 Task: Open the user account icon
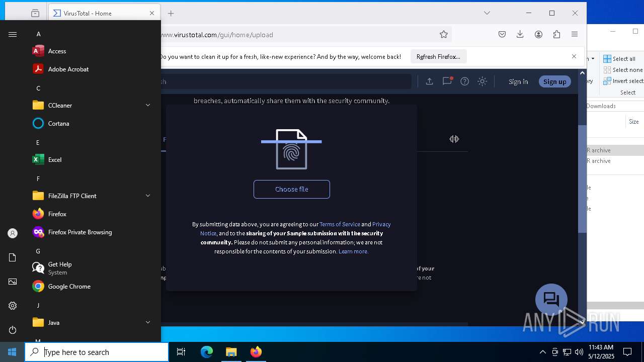[x=13, y=233]
